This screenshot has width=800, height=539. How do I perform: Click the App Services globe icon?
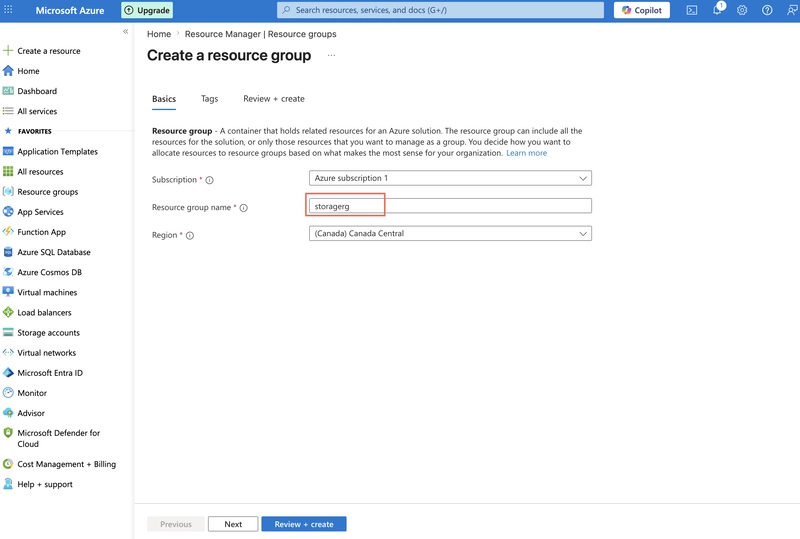click(8, 211)
